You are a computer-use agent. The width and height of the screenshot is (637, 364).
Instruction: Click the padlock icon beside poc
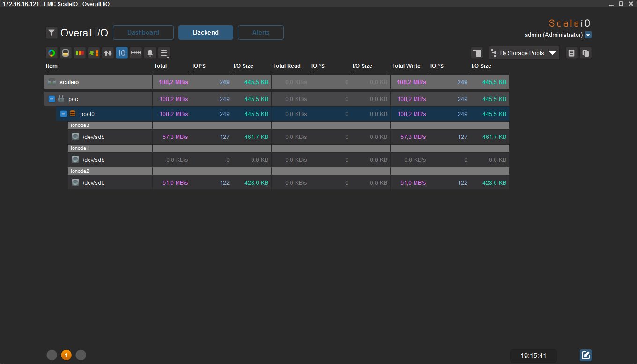point(61,99)
